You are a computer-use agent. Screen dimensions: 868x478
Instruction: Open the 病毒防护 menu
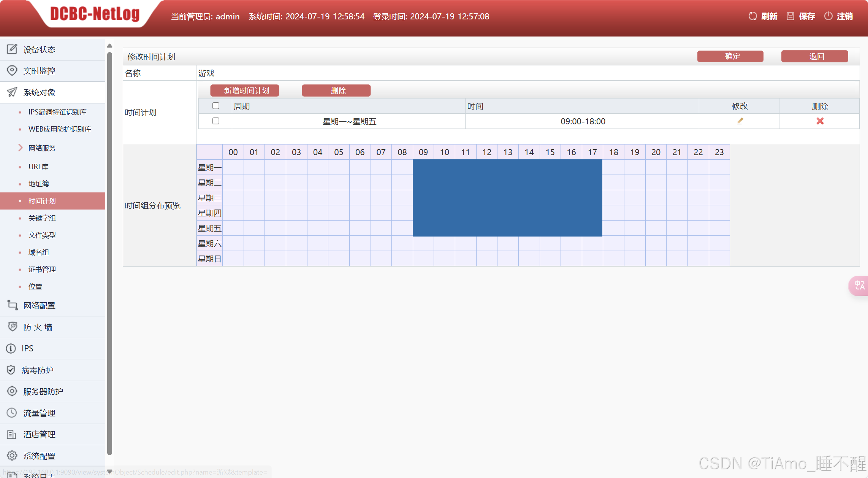point(52,370)
